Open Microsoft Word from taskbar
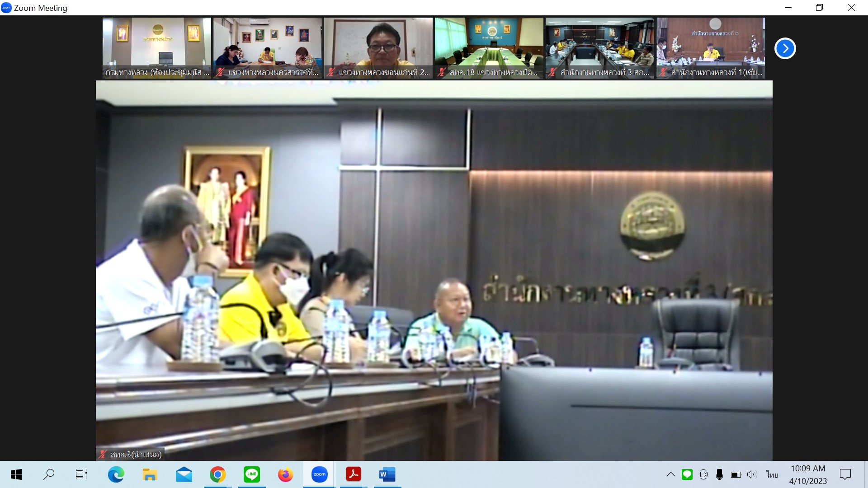 point(387,474)
